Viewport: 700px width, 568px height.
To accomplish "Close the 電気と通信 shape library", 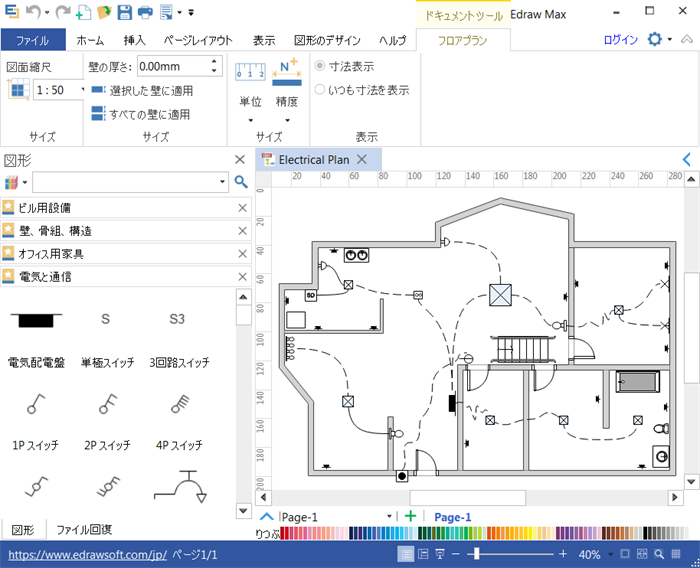I will point(242,276).
